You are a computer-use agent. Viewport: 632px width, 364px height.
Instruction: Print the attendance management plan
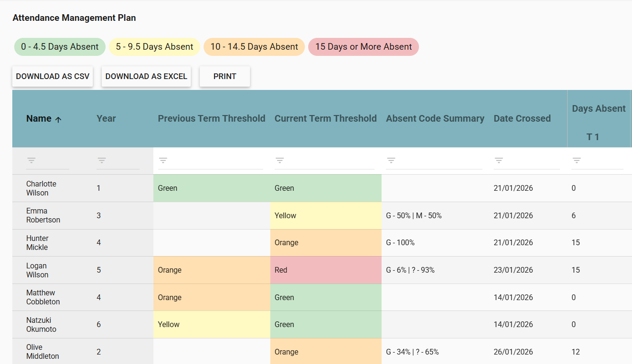click(224, 76)
